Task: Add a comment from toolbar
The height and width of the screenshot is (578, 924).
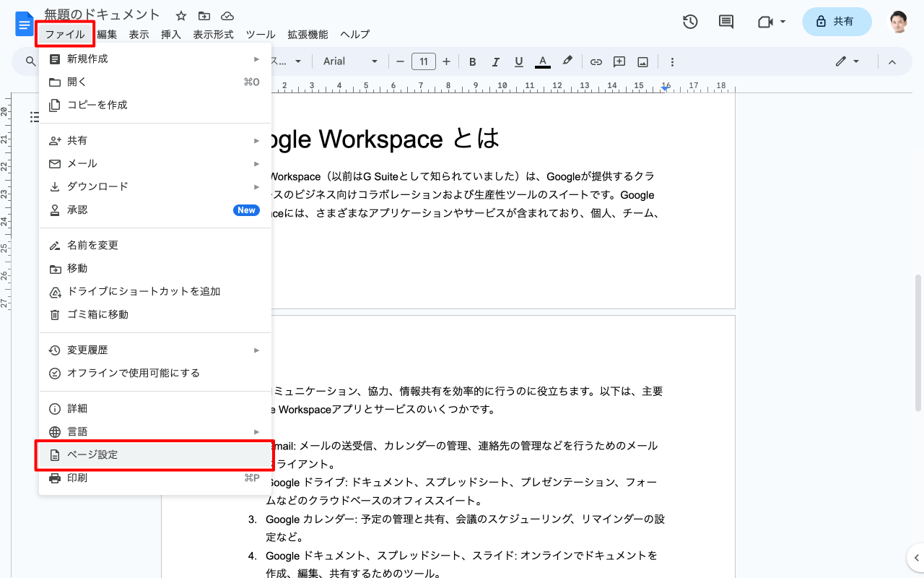Action: coord(619,61)
